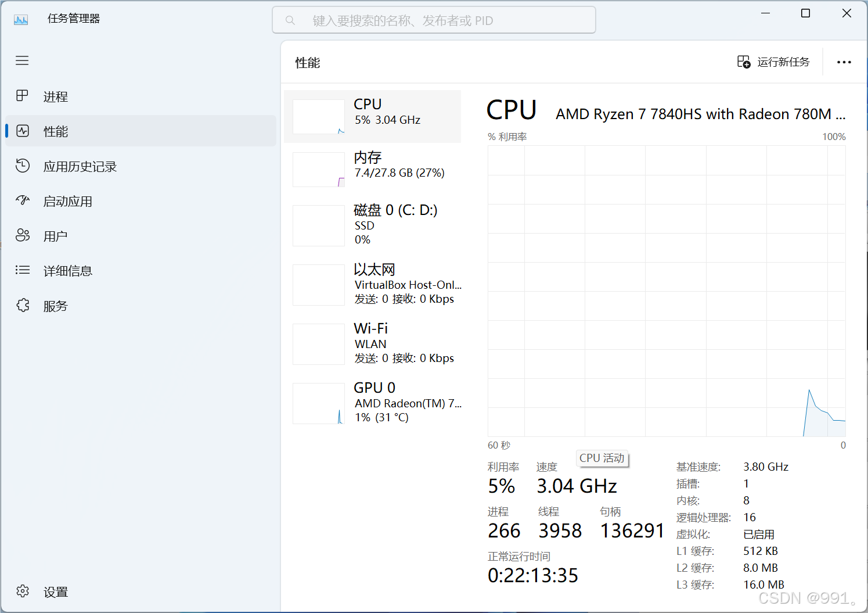Go to 详细信息 page
The image size is (868, 613).
[x=141, y=271]
